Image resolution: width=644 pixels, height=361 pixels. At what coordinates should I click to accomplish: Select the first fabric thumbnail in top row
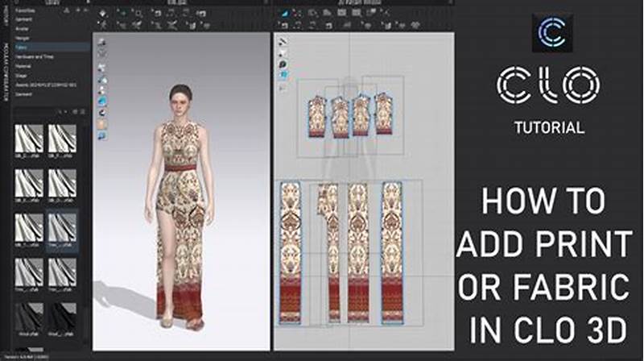(x=29, y=139)
